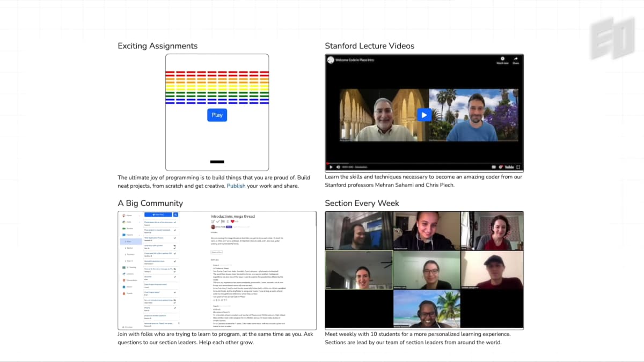
Task: Click the red heart icon under the thread title
Action: [233, 221]
